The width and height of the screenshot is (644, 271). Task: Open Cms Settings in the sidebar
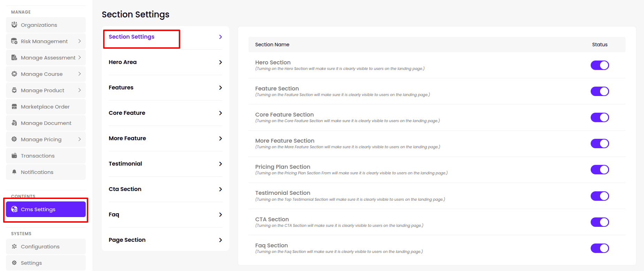tap(46, 209)
